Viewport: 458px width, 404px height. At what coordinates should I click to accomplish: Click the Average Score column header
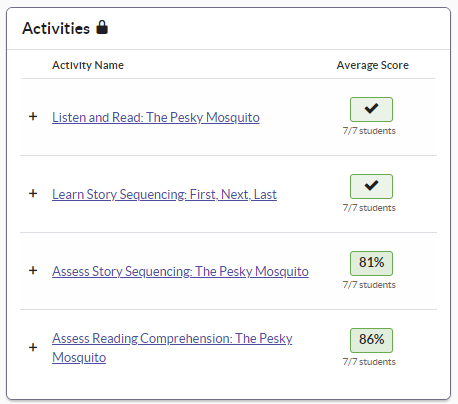click(x=372, y=65)
